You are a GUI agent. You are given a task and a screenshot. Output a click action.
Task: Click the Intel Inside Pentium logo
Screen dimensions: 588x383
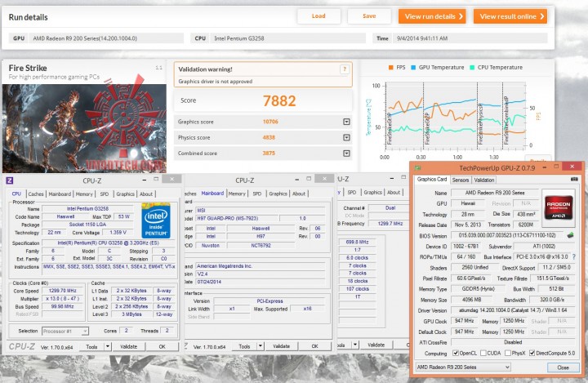[156, 220]
